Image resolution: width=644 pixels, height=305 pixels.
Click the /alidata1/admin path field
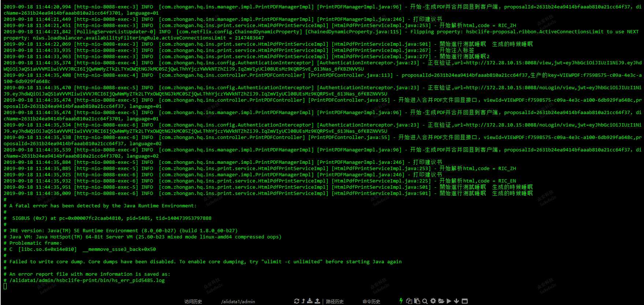point(238,302)
